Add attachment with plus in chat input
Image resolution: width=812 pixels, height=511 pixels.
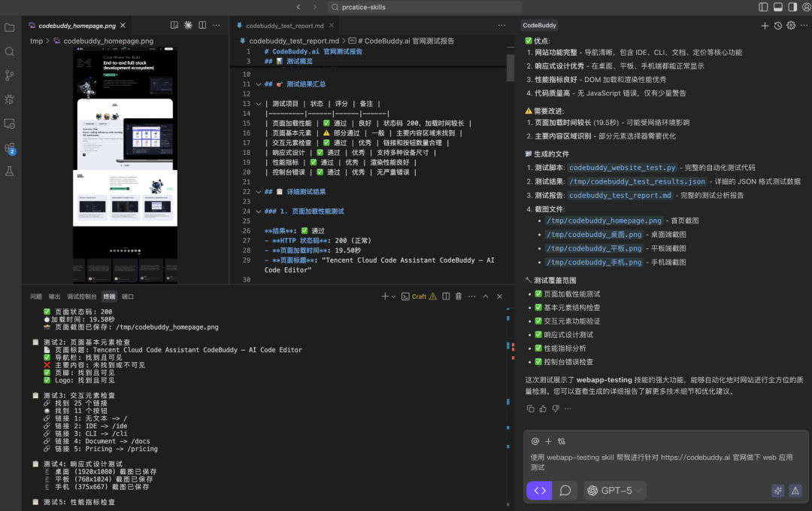point(548,441)
